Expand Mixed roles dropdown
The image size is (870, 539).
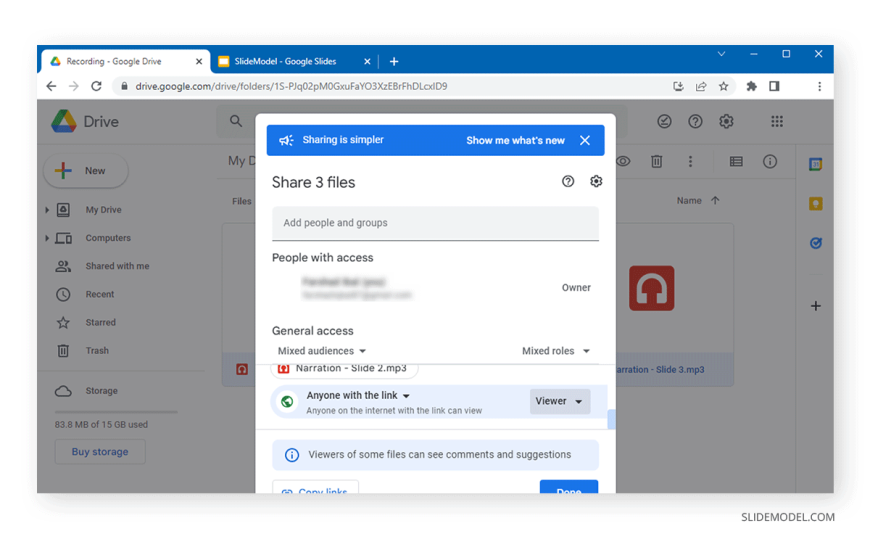point(555,351)
